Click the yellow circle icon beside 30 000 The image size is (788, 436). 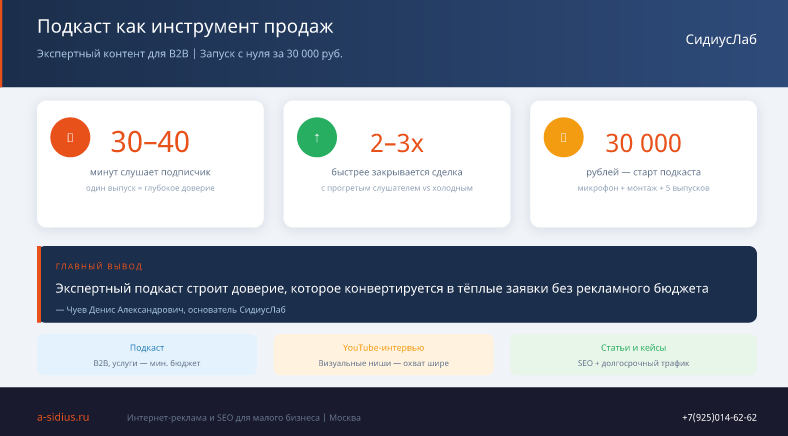563,137
